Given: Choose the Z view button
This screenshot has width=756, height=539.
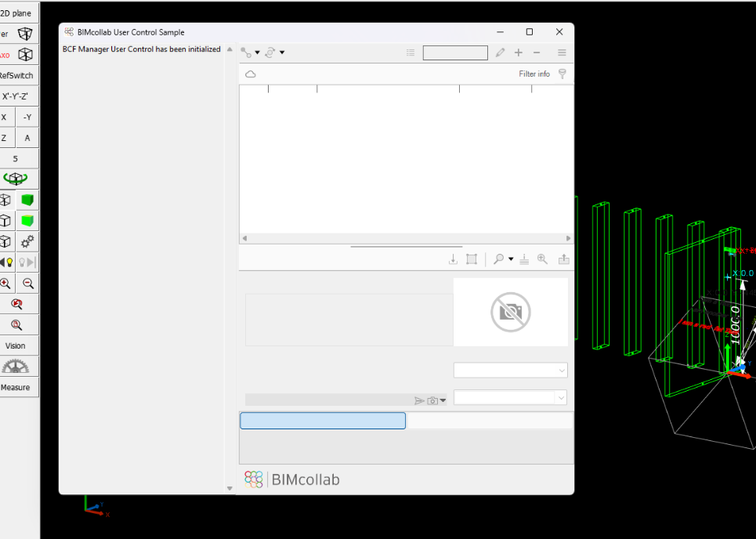Looking at the screenshot, I should coord(5,138).
